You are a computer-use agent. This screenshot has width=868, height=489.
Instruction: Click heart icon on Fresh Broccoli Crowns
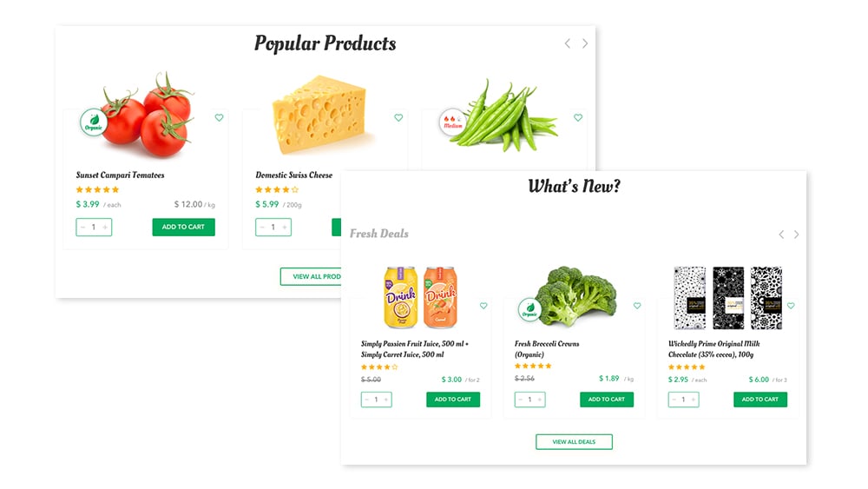click(637, 306)
